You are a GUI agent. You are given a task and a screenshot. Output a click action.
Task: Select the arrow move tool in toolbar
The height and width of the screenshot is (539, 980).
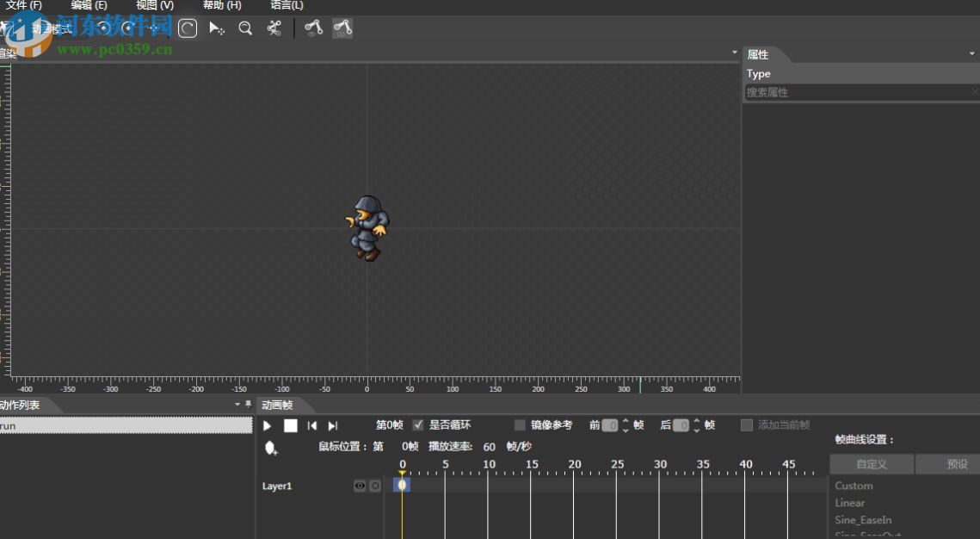(216, 28)
